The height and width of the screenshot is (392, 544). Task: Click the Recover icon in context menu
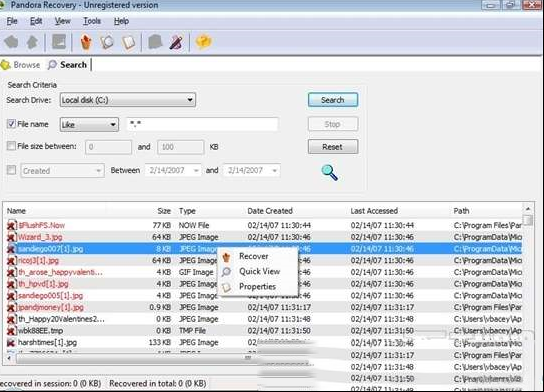pyautogui.click(x=226, y=257)
